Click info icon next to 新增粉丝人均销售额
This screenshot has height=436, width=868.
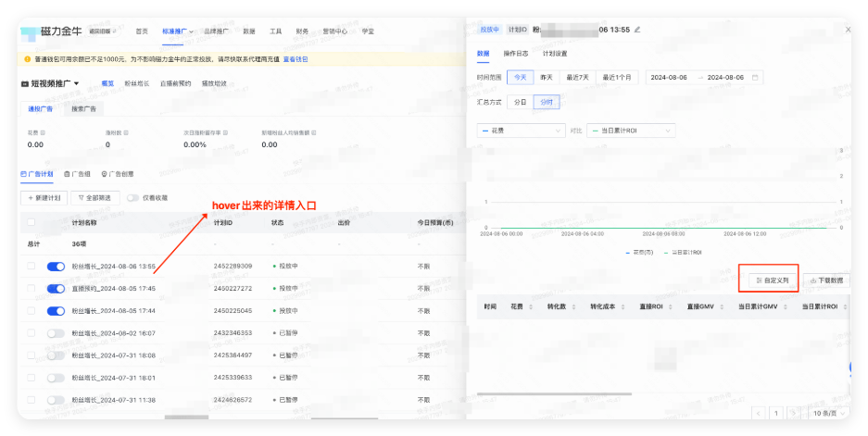(x=314, y=132)
